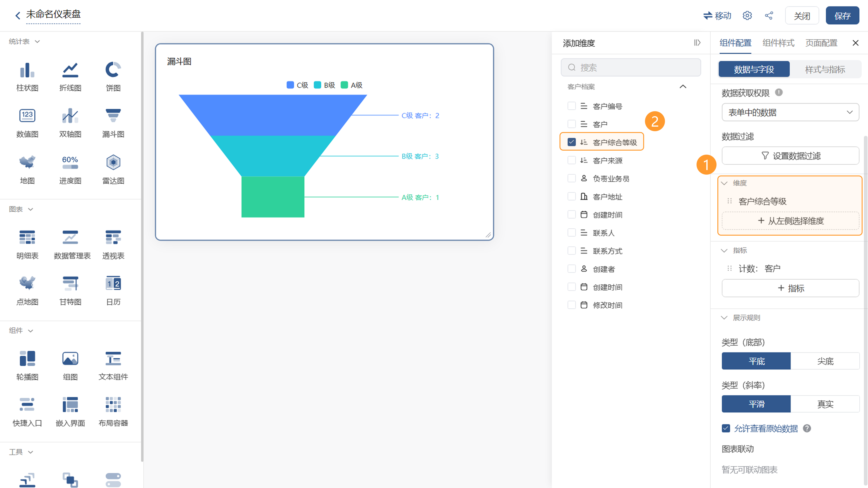Add a 雷达图 radar chart component
The height and width of the screenshot is (488, 868).
click(x=113, y=170)
